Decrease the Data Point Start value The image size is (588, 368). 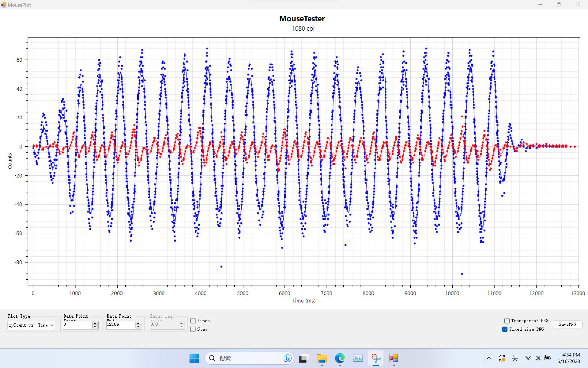[95, 327]
